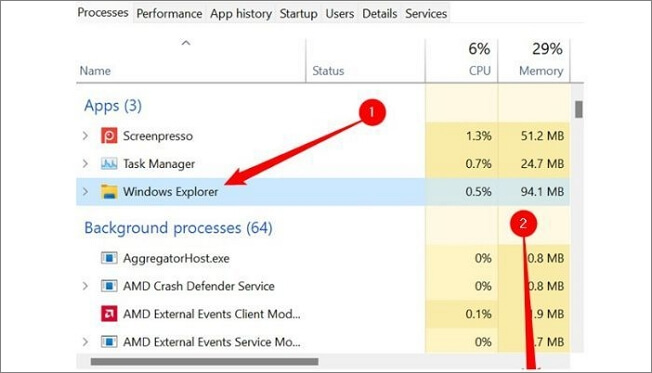Click the horizontal scrollbar thumb
652x373 pixels.
pos(205,362)
